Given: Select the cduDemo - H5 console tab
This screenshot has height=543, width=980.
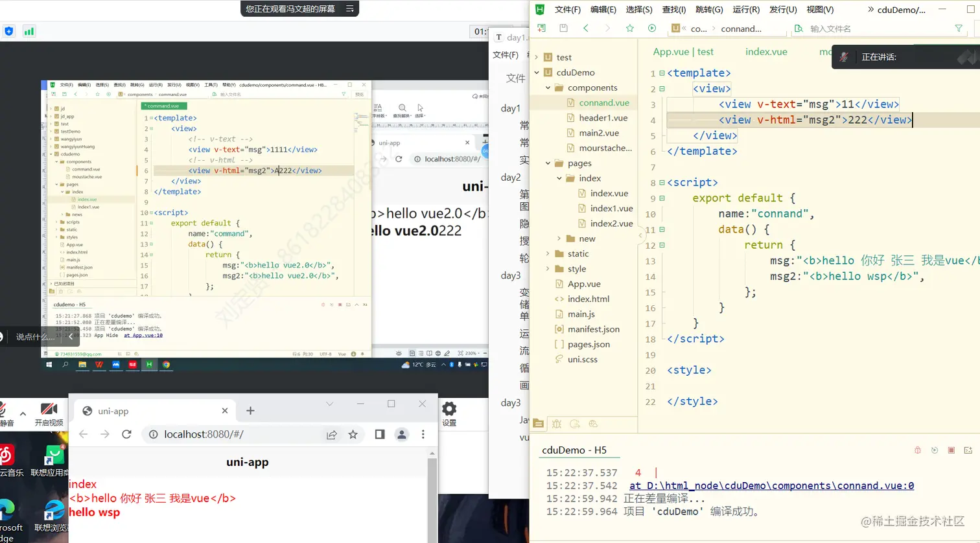Looking at the screenshot, I should [574, 450].
